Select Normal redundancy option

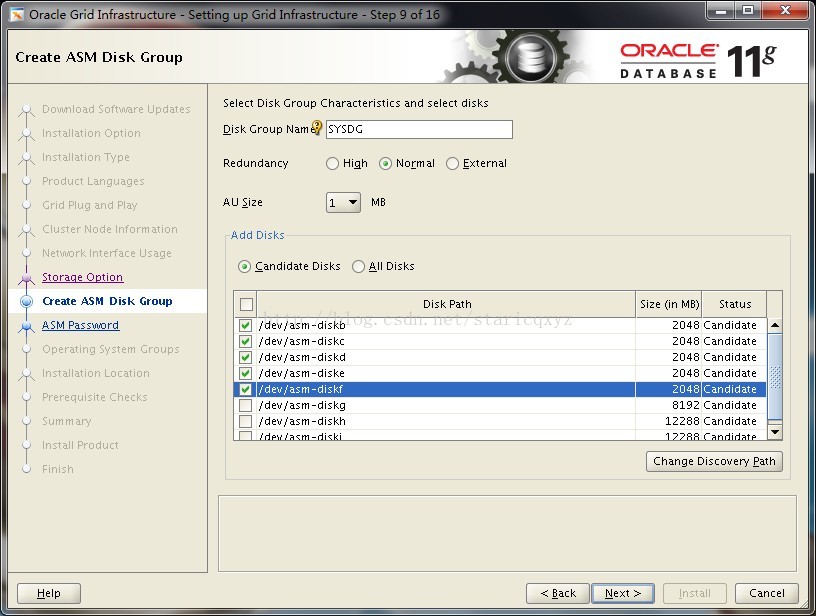click(x=385, y=164)
